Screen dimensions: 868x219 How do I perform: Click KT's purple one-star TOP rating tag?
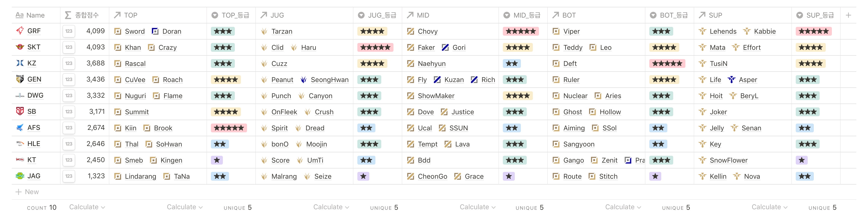(217, 160)
